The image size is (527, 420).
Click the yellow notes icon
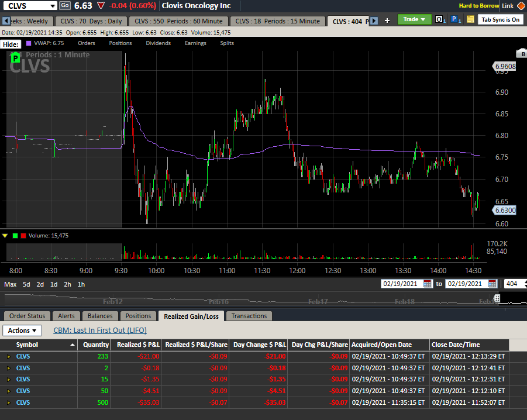point(470,20)
